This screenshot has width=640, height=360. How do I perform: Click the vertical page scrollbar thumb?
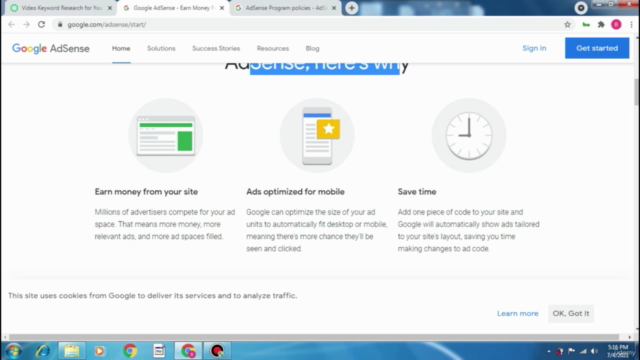pyautogui.click(x=636, y=92)
